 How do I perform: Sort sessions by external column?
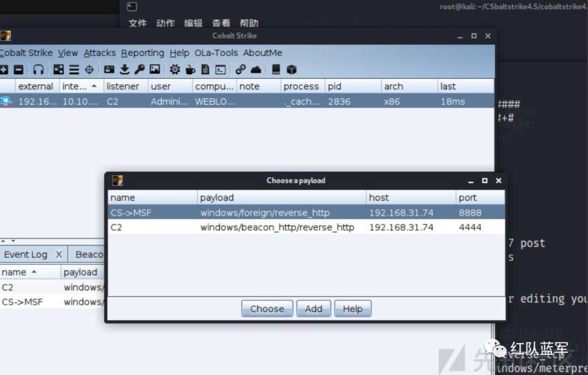(x=37, y=86)
